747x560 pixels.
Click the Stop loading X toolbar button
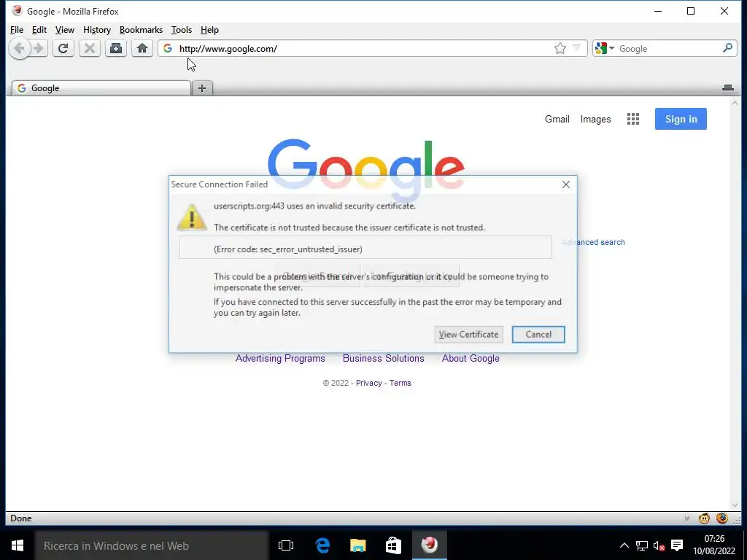click(90, 49)
